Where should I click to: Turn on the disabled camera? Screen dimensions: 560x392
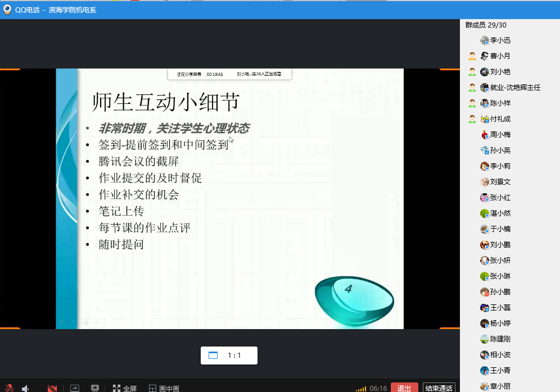pyautogui.click(x=52, y=388)
